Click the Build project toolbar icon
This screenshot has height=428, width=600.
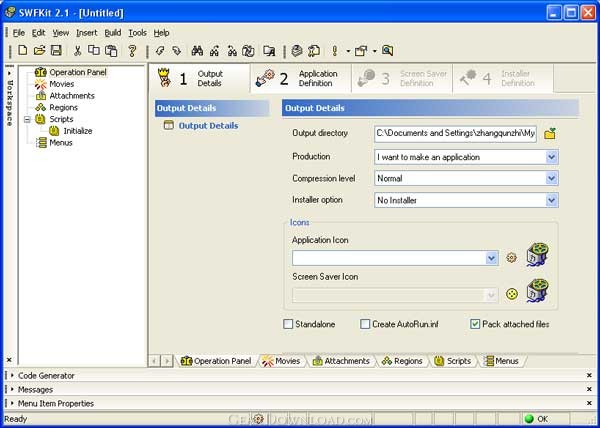coord(297,50)
